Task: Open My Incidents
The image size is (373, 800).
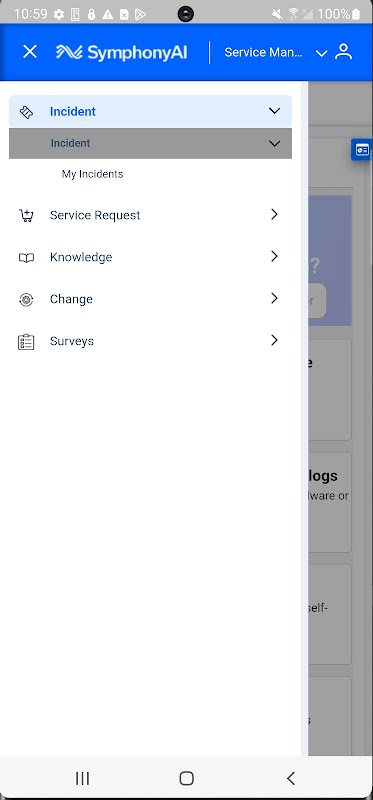Action: tap(92, 174)
